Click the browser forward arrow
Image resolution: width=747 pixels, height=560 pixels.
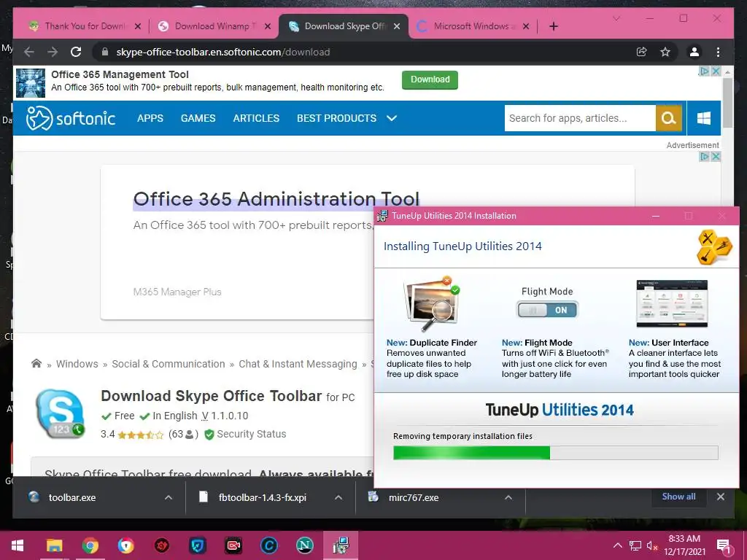pos(53,52)
